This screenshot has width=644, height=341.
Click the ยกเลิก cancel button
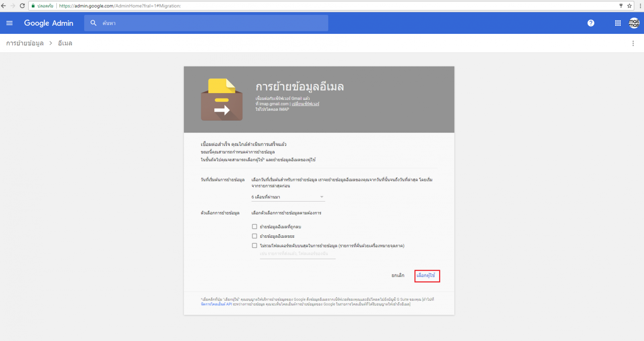pos(398,275)
